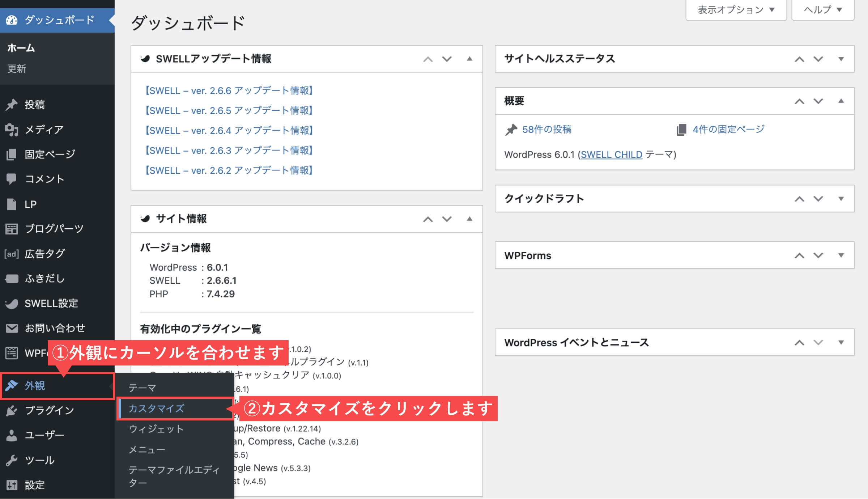Expand the サイトヘルスステータス panel
The height and width of the screenshot is (499, 868).
tap(841, 59)
